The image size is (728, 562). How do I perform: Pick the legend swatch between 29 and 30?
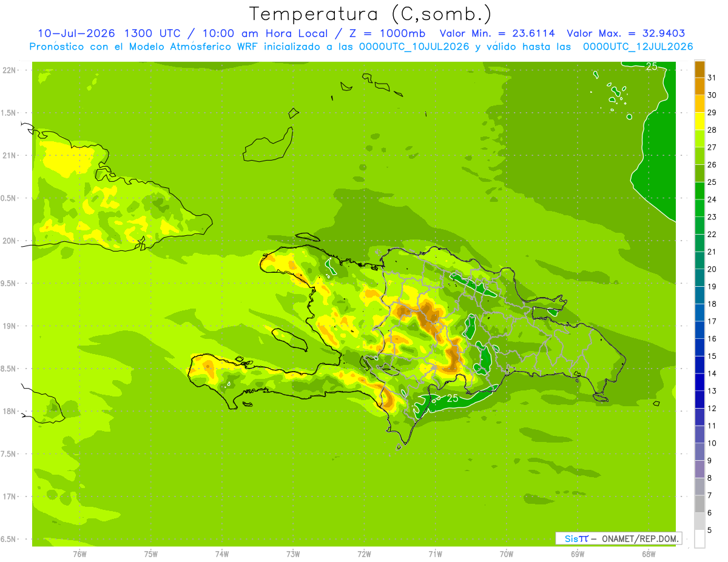pos(700,104)
